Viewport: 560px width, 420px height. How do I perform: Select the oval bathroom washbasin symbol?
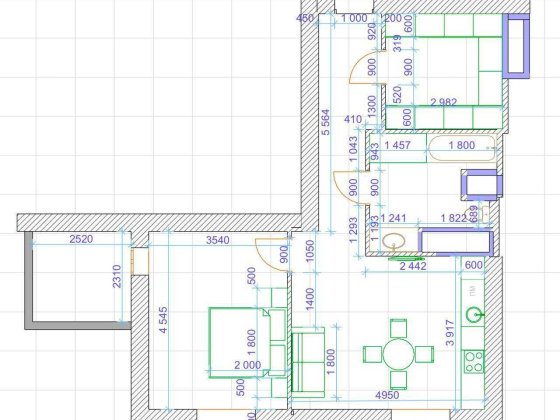pos(394,241)
